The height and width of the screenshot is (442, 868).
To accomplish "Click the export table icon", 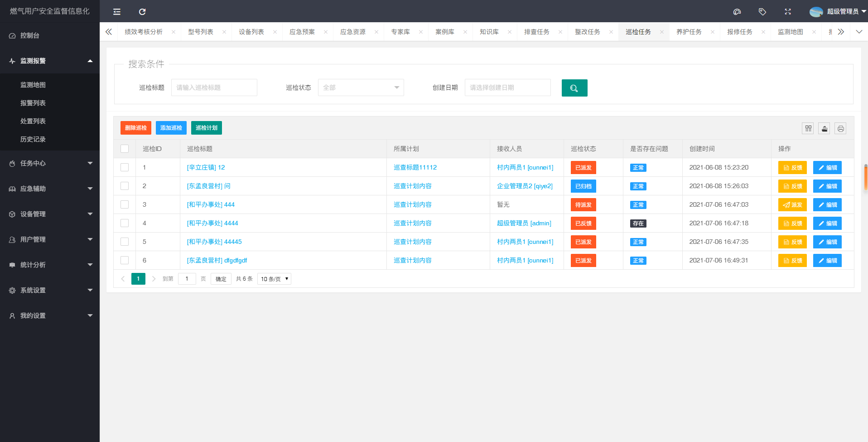I will point(825,129).
